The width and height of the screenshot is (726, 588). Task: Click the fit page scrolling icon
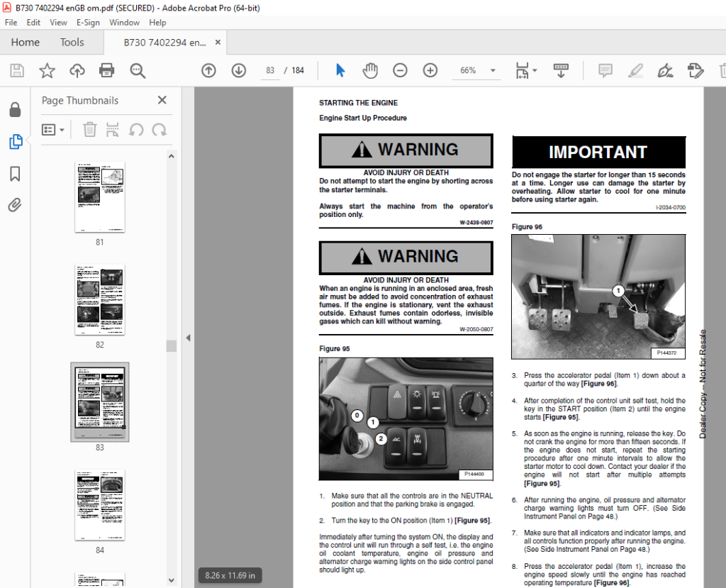(x=522, y=70)
